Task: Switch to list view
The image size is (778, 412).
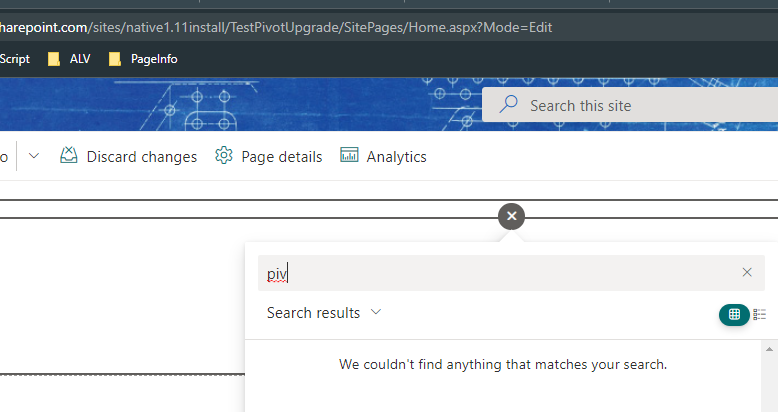Action: pyautogui.click(x=760, y=315)
